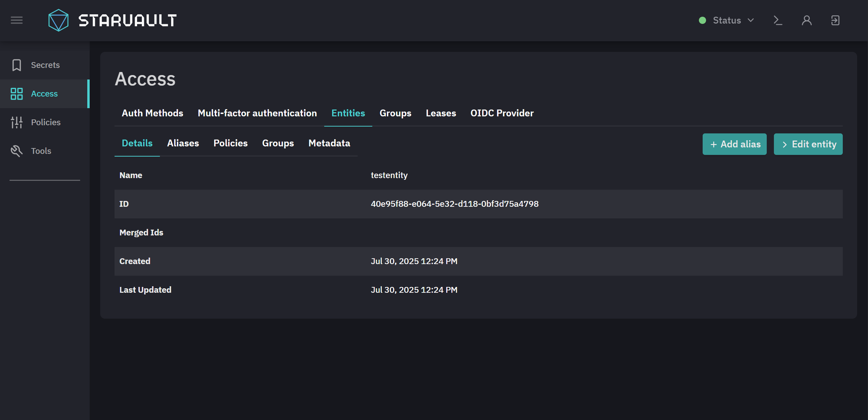Click the sign out icon
The image size is (868, 420).
point(835,20)
